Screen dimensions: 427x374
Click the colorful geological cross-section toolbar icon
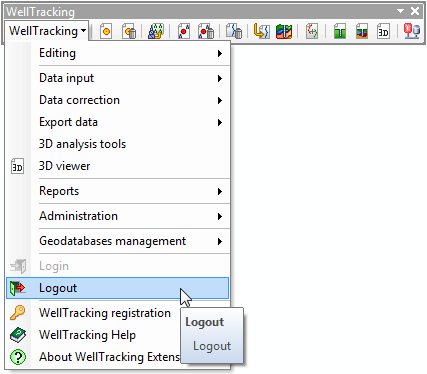284,31
